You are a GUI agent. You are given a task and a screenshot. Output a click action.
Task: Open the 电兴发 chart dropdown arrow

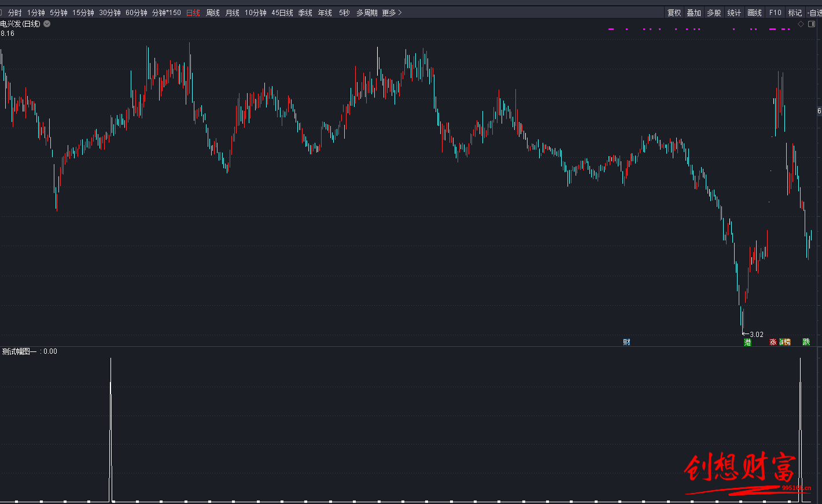coord(47,24)
